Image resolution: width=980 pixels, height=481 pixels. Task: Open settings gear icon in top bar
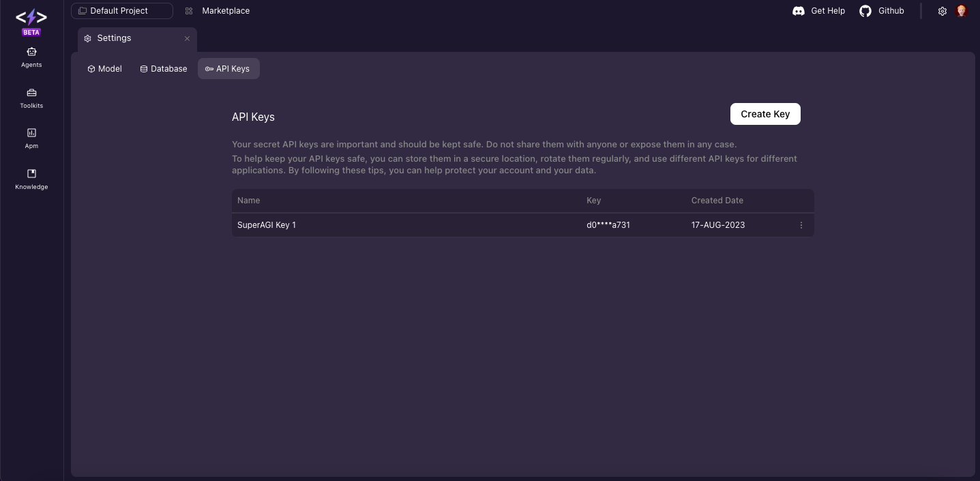[x=942, y=11]
